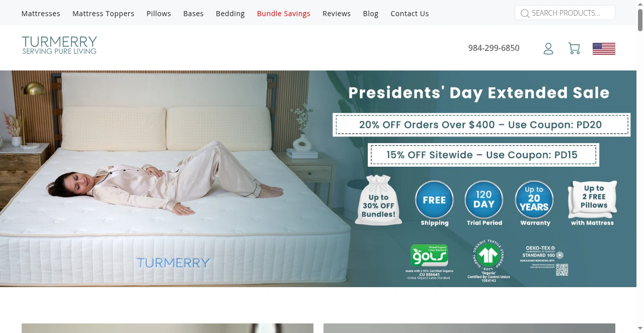Click the page vertical scrollbar
Image resolution: width=644 pixels, height=333 pixels.
tap(640, 166)
